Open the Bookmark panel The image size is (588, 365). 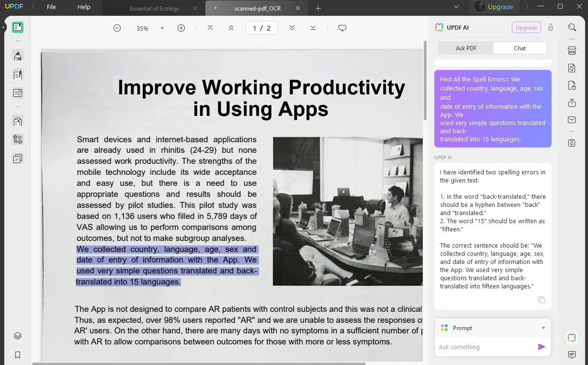click(x=18, y=355)
